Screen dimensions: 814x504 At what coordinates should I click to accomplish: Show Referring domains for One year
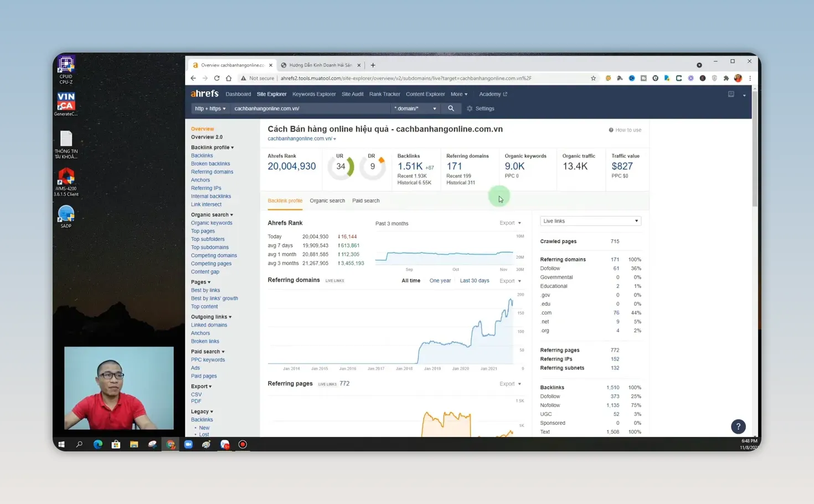440,281
